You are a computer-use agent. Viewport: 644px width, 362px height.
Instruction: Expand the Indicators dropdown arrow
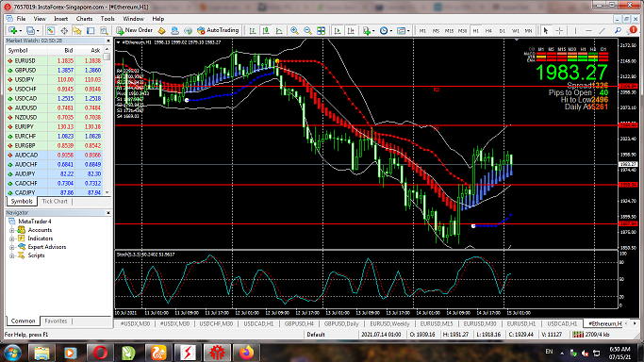[x=373, y=31]
